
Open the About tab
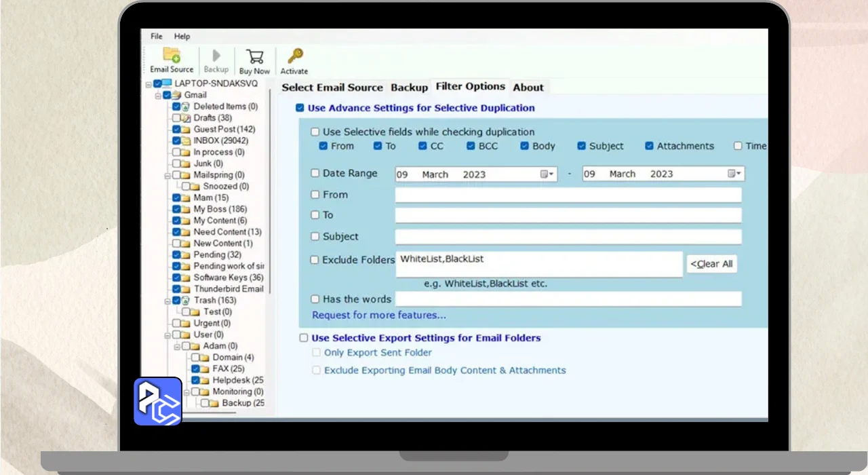pos(528,88)
